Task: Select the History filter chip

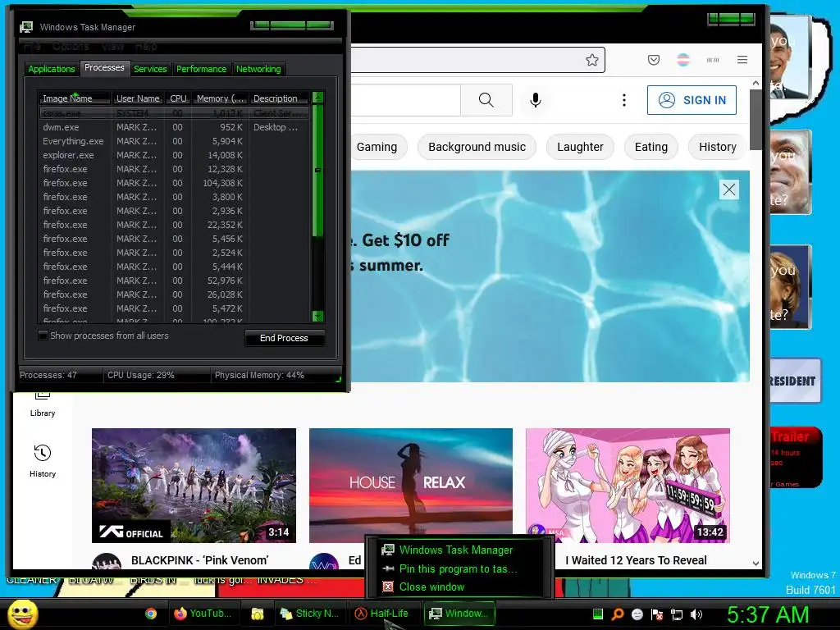Action: [x=717, y=147]
